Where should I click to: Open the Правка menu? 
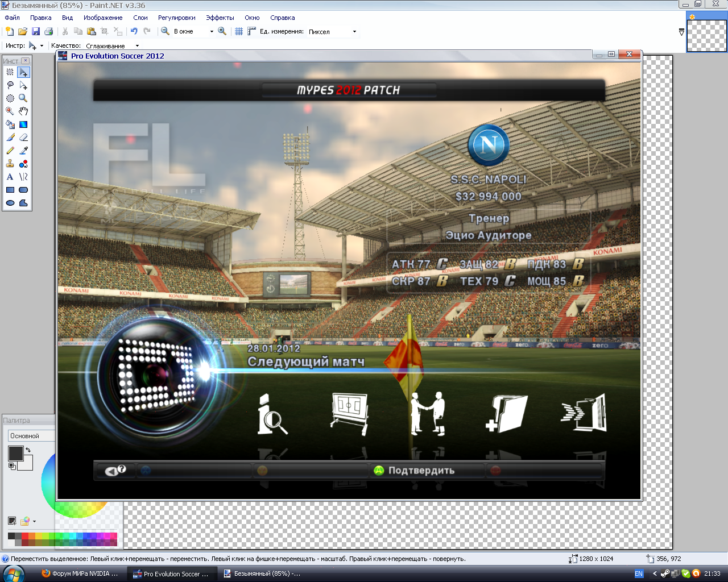coord(41,18)
